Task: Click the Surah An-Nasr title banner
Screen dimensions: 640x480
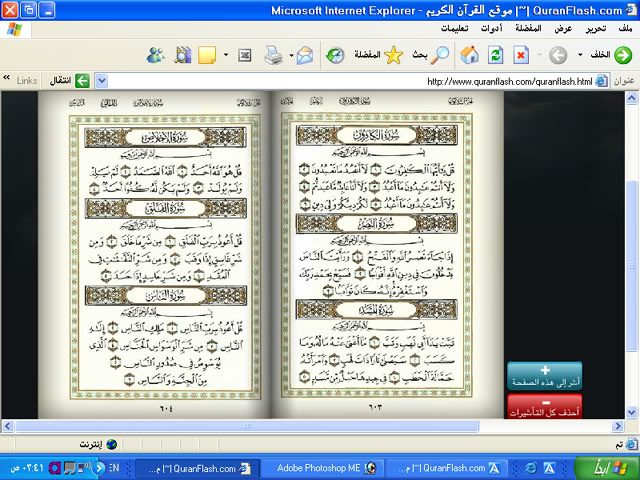Action: pyautogui.click(x=377, y=224)
